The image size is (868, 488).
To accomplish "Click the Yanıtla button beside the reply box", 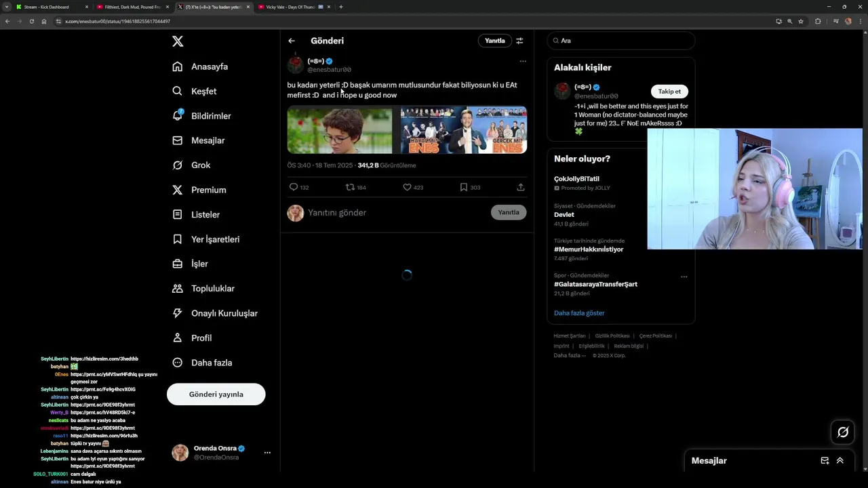I will click(509, 212).
